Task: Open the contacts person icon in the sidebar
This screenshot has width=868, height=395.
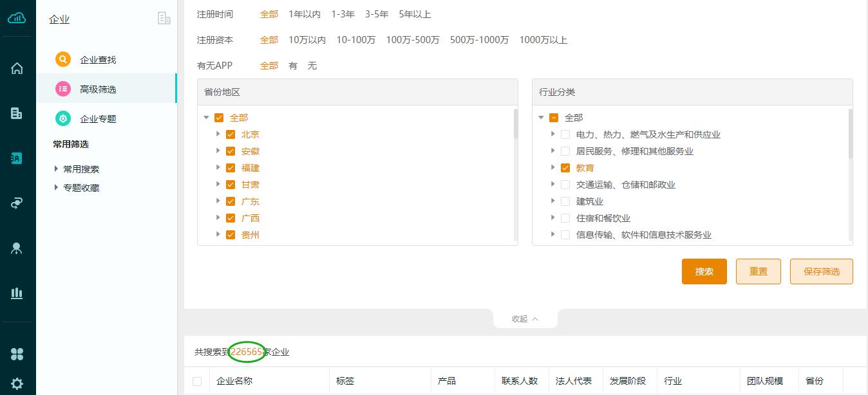Action: 17,248
